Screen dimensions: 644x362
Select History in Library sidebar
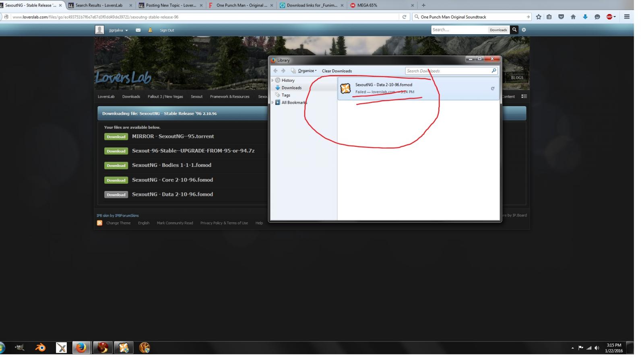288,80
